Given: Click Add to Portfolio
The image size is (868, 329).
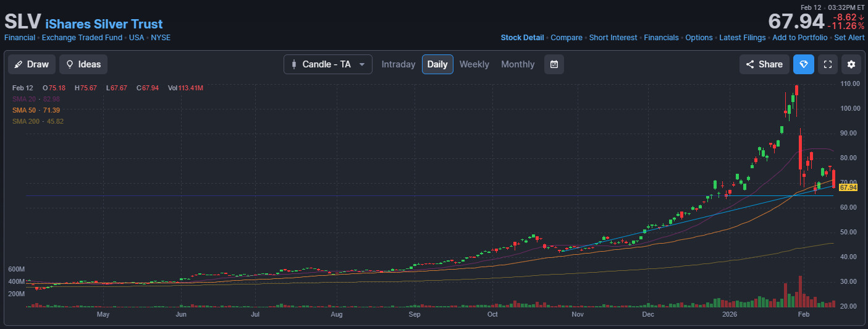Looking at the screenshot, I should 800,38.
